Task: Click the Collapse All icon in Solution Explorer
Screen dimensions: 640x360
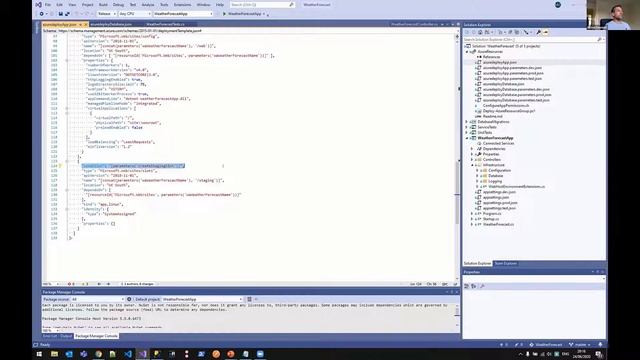Action: (510, 32)
